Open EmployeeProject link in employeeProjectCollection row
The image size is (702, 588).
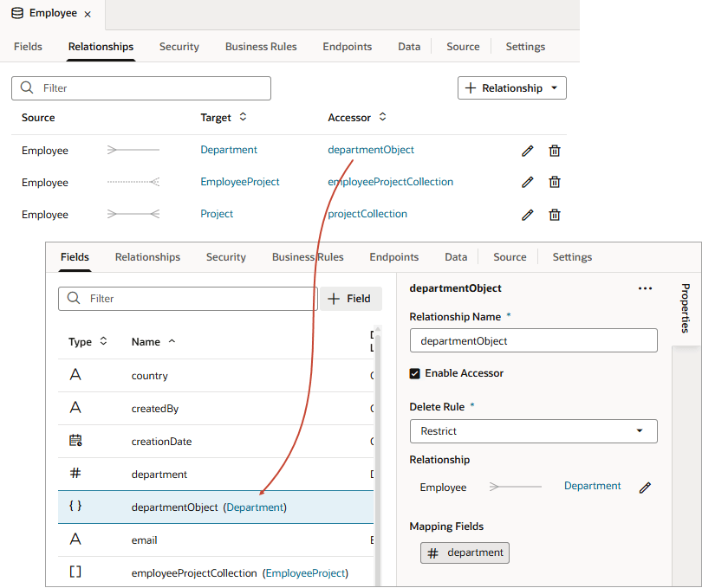click(x=305, y=572)
